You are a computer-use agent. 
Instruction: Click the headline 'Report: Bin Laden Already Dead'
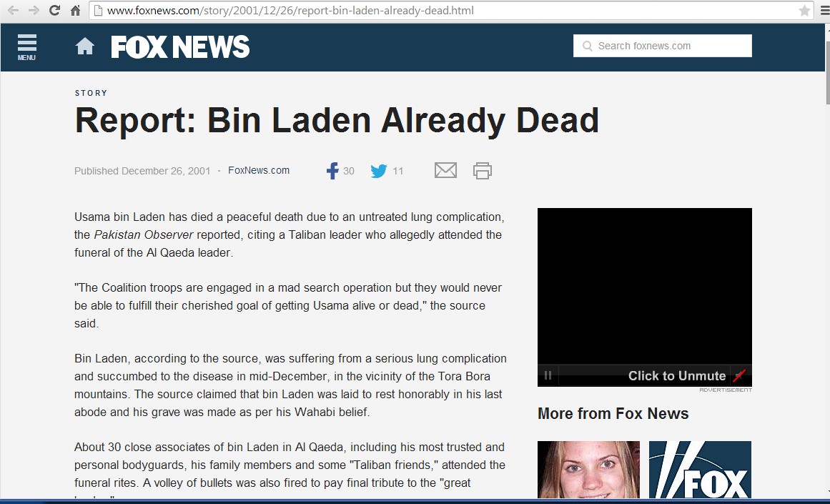tap(337, 120)
